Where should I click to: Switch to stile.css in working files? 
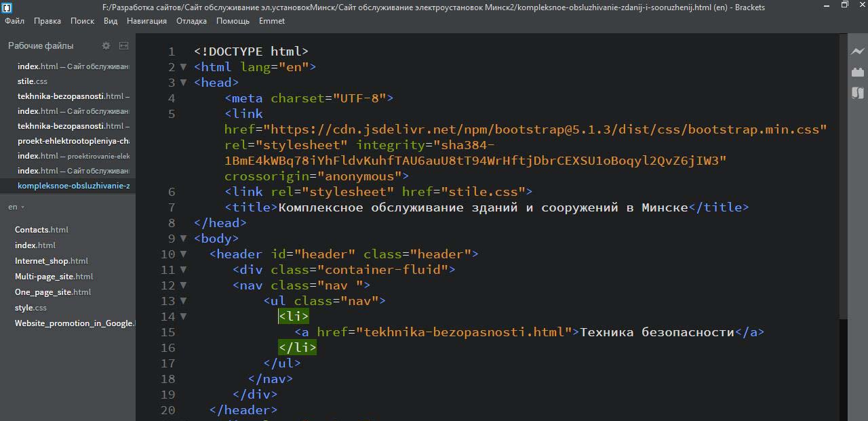[32, 81]
